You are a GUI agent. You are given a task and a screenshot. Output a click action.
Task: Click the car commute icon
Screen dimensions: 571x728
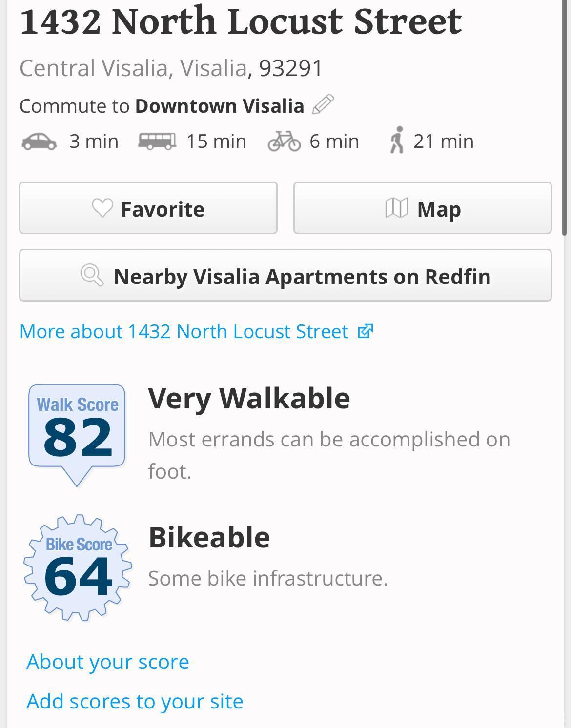(39, 142)
